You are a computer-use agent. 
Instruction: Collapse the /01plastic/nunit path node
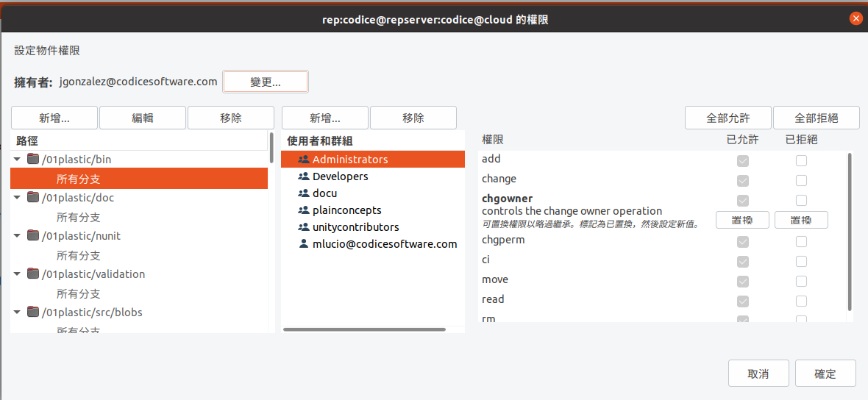pos(18,236)
